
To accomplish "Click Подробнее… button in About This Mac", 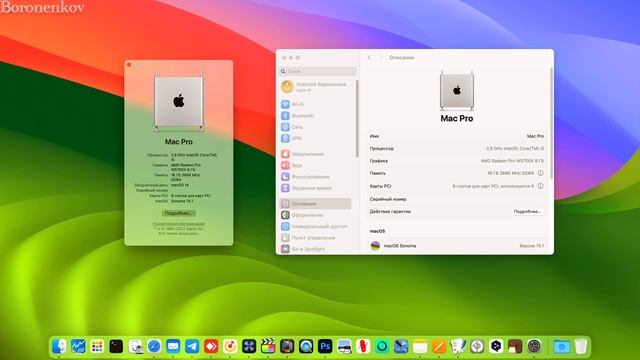I will pos(179,213).
